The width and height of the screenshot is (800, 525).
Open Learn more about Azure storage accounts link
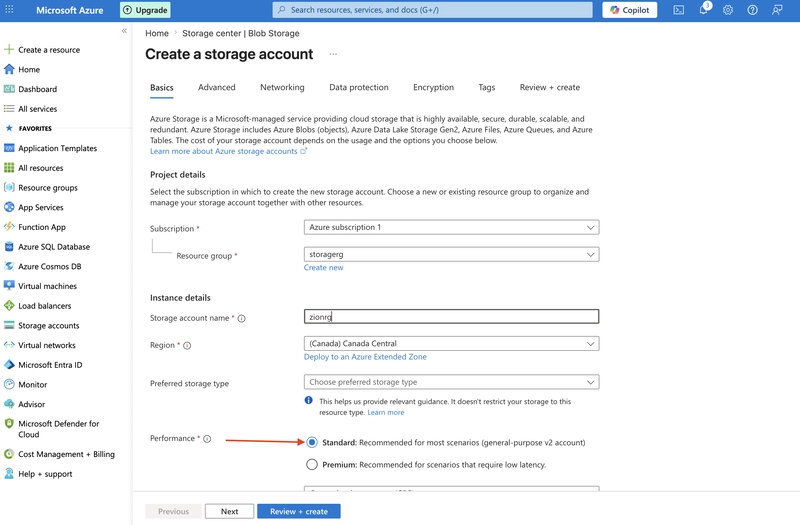click(229, 151)
